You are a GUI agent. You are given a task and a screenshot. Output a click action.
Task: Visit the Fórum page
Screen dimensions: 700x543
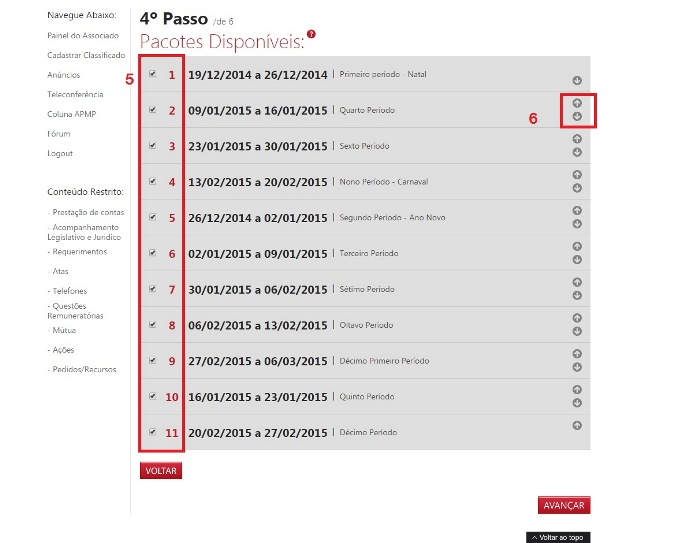[x=58, y=134]
